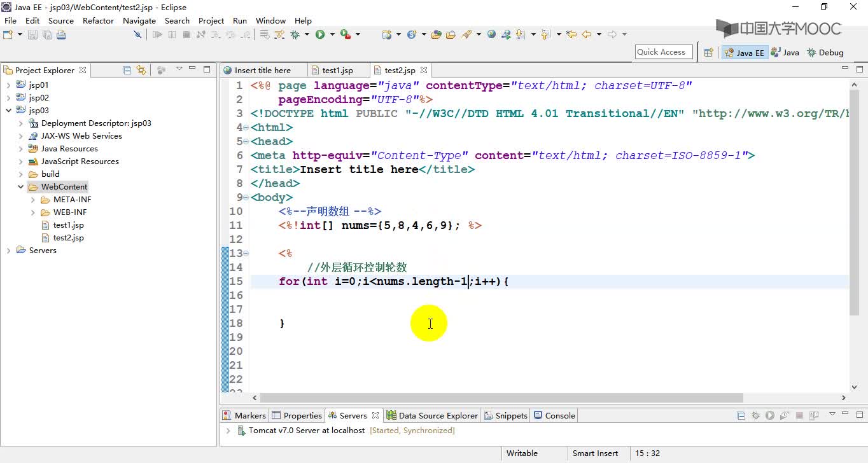The height and width of the screenshot is (463, 868).
Task: Switch to the Java EE perspective
Action: tap(744, 53)
